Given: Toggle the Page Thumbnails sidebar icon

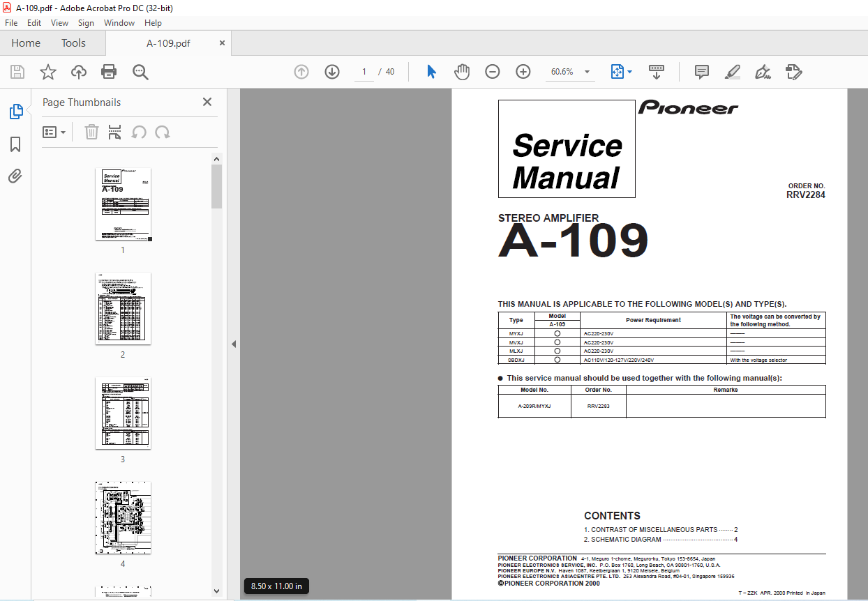Looking at the screenshot, I should (x=15, y=112).
